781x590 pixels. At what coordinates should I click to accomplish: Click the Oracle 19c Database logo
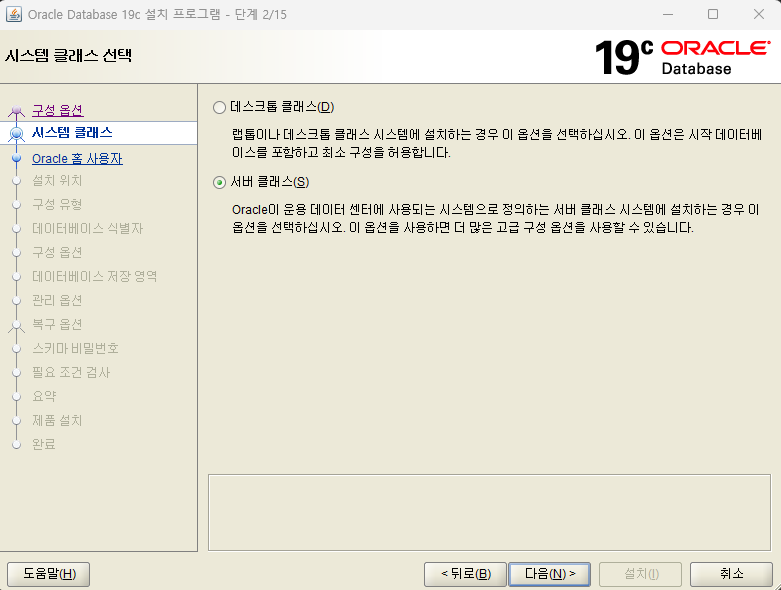[682, 58]
